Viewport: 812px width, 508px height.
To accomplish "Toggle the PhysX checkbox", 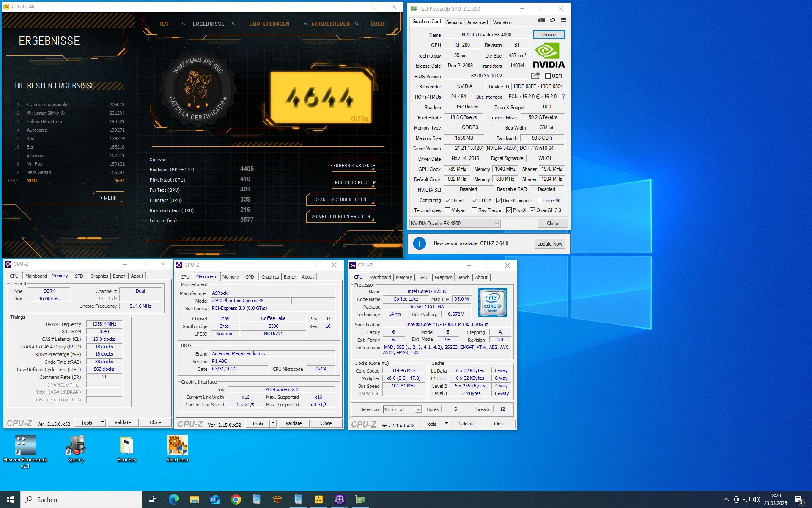I will click(x=509, y=210).
